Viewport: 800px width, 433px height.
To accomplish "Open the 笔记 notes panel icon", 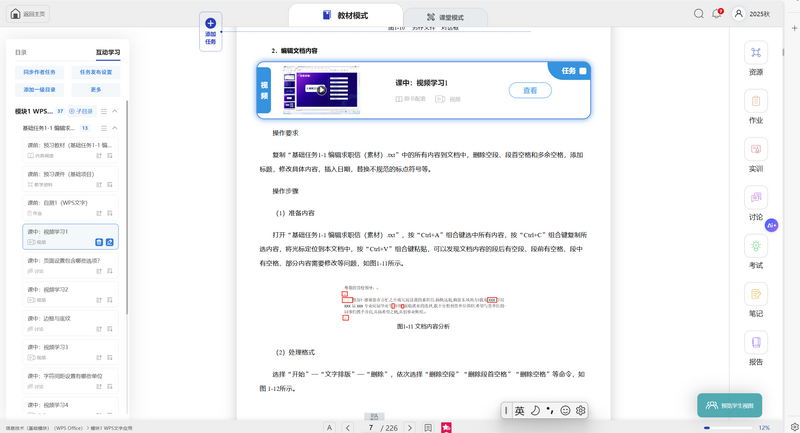I will pos(756,294).
